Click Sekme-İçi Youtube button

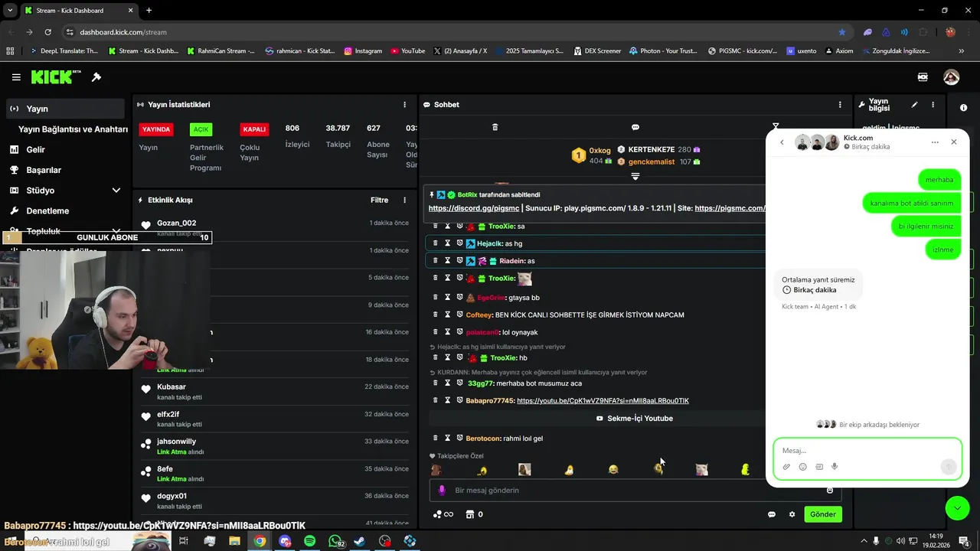coord(634,419)
